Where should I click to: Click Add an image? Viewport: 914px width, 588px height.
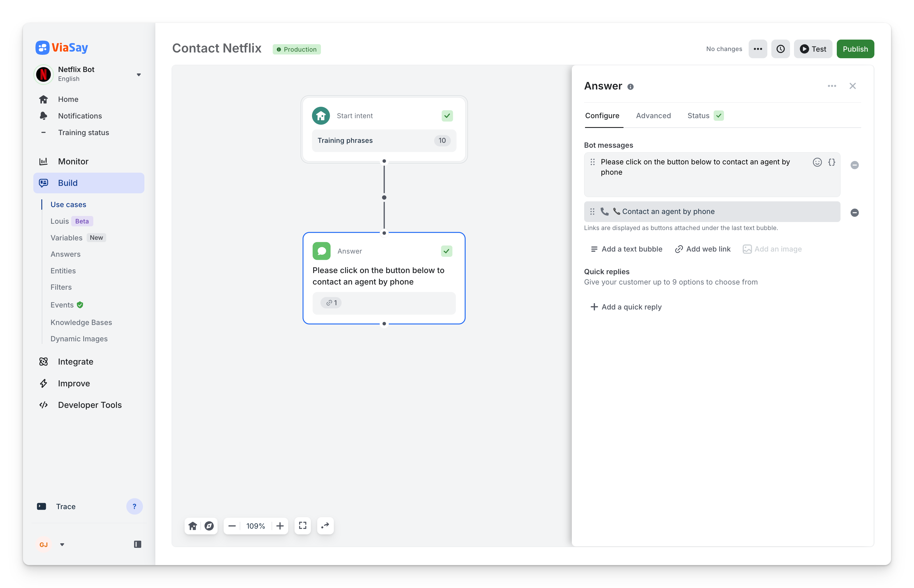pyautogui.click(x=772, y=249)
